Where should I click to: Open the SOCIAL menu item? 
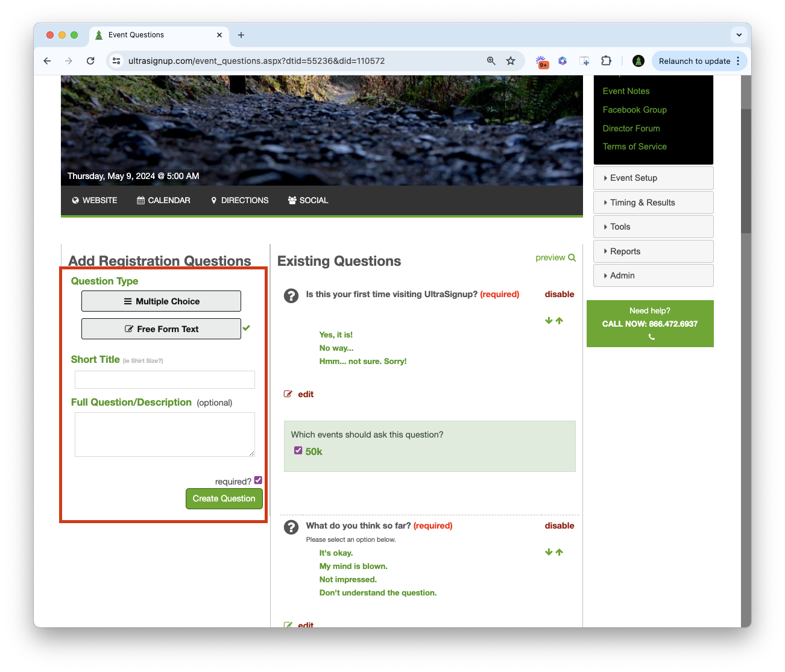coord(308,200)
